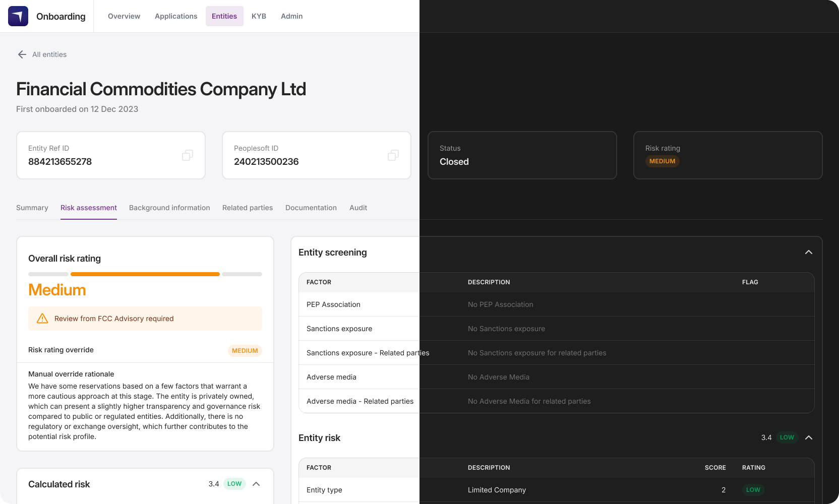The width and height of the screenshot is (839, 504).
Task: Select the Adverse media factor row
Action: (x=557, y=377)
